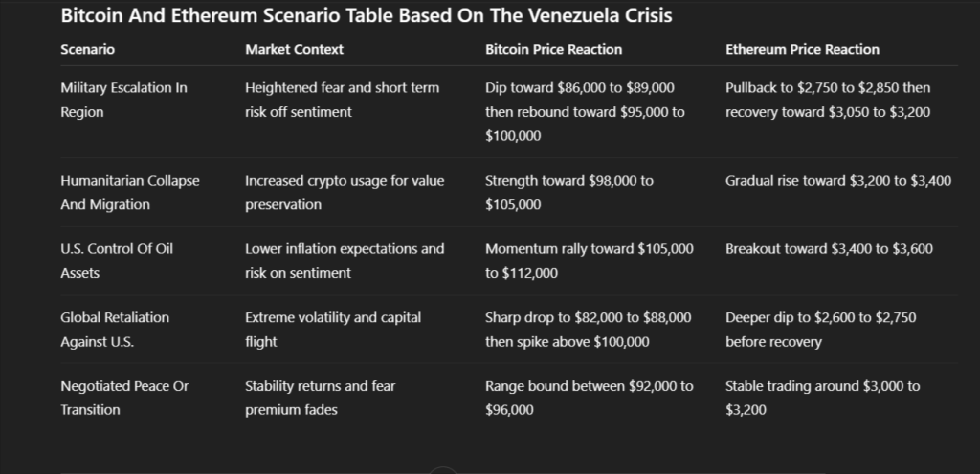Click the 'Lower inflation expectations' context cell

[345, 260]
